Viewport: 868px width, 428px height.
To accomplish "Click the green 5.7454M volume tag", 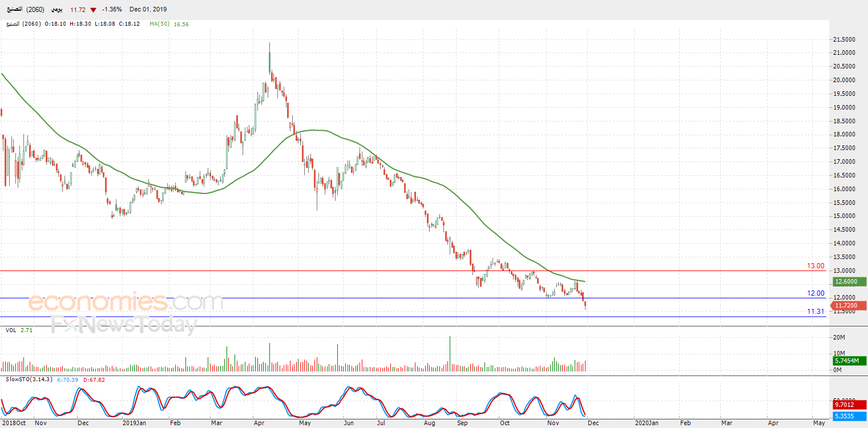I will 850,361.
